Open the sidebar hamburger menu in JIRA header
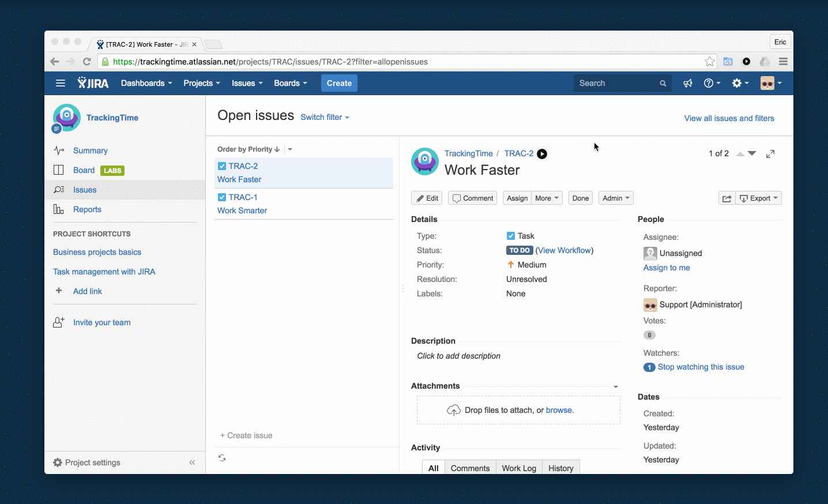 point(61,83)
